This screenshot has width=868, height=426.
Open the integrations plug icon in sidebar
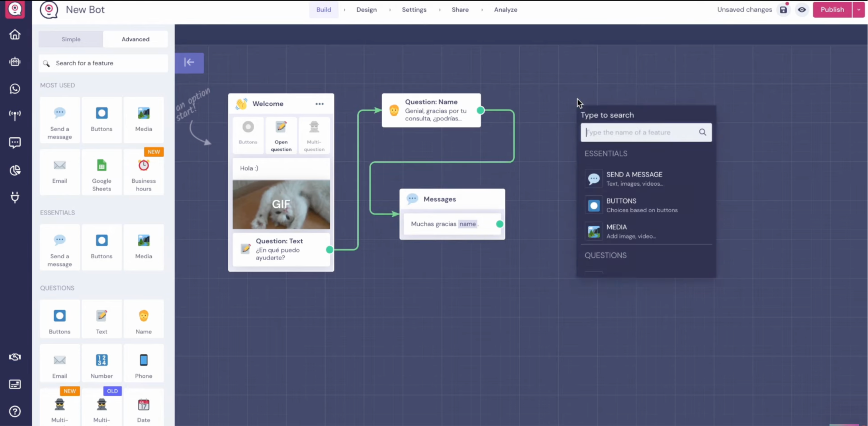pyautogui.click(x=15, y=197)
